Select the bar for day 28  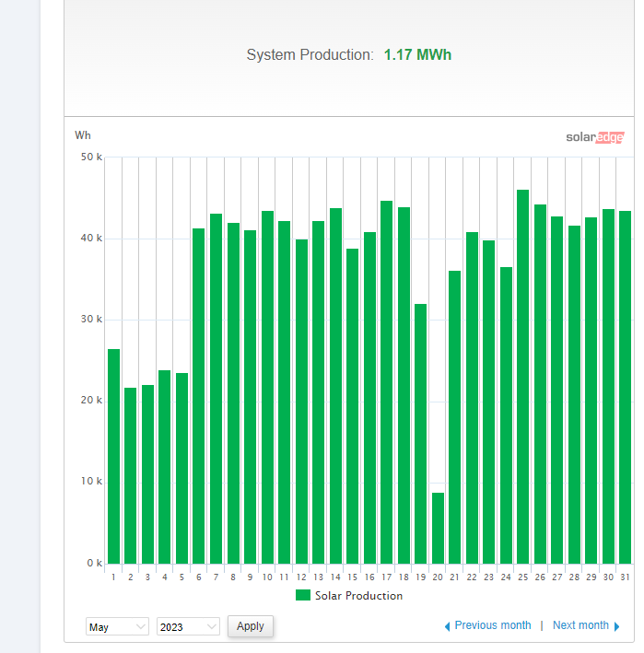click(x=574, y=395)
